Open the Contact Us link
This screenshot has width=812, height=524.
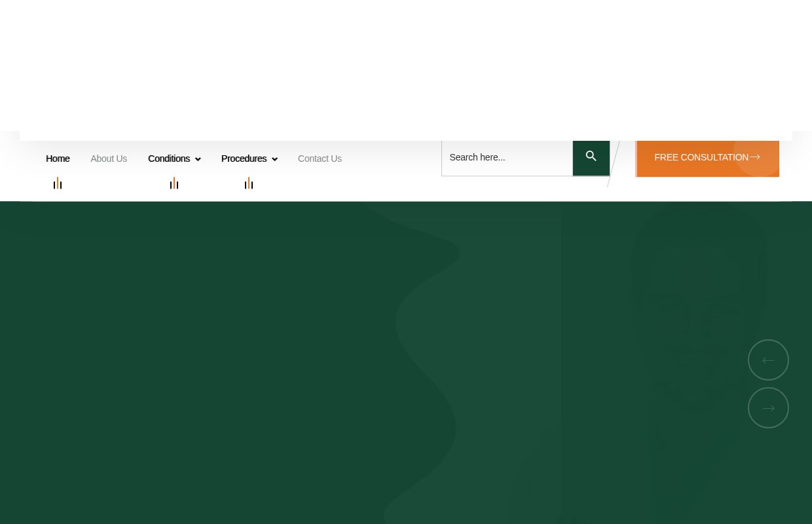point(320,159)
